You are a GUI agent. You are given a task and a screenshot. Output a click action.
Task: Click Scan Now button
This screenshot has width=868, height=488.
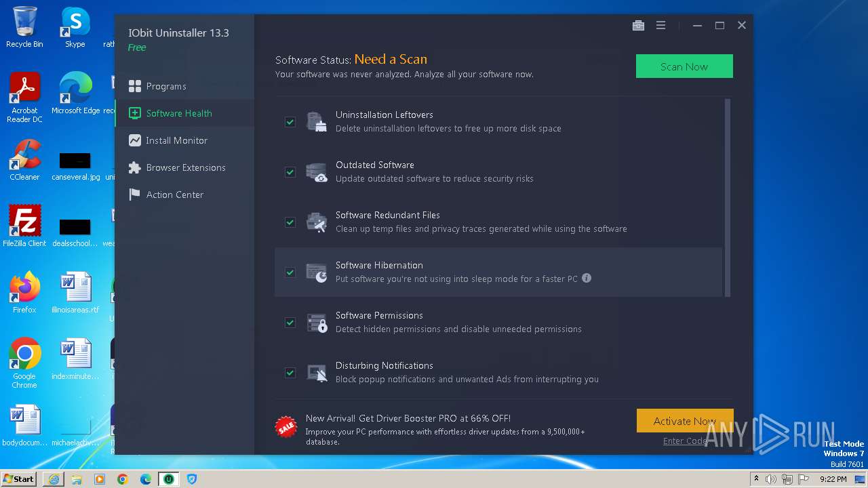click(x=684, y=66)
